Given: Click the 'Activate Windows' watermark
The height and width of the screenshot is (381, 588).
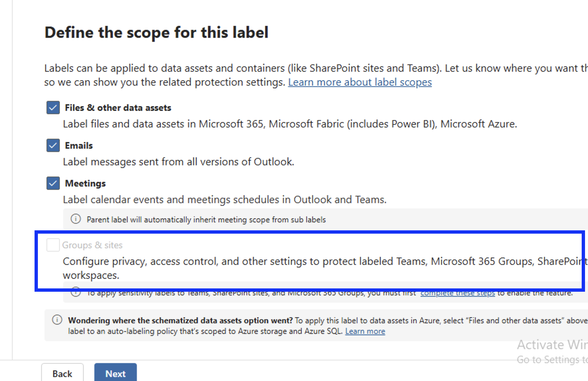Looking at the screenshot, I should (551, 344).
